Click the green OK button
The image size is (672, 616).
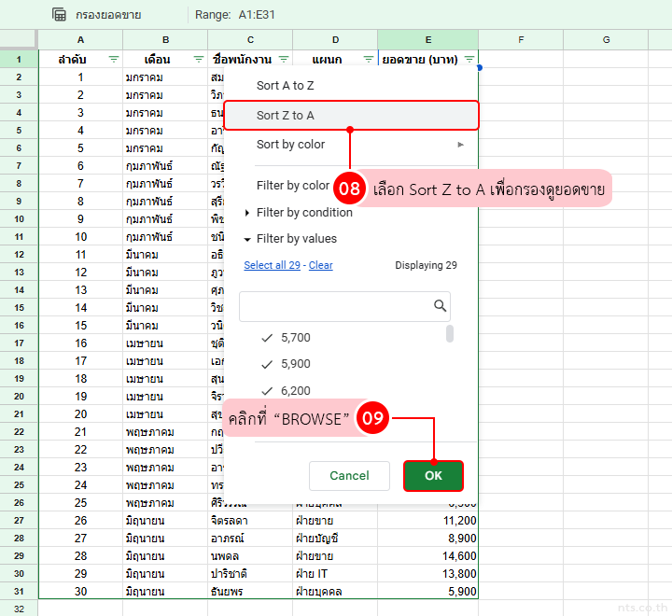[x=433, y=475]
